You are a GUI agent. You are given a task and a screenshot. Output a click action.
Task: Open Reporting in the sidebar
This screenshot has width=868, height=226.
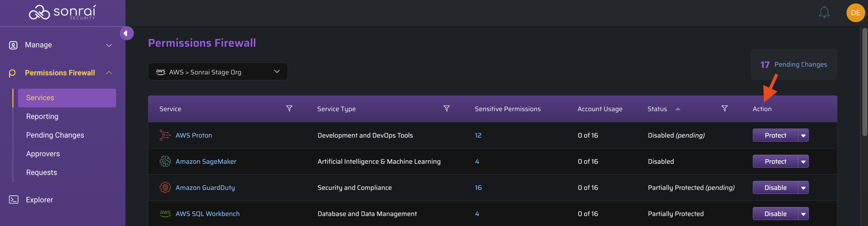42,116
